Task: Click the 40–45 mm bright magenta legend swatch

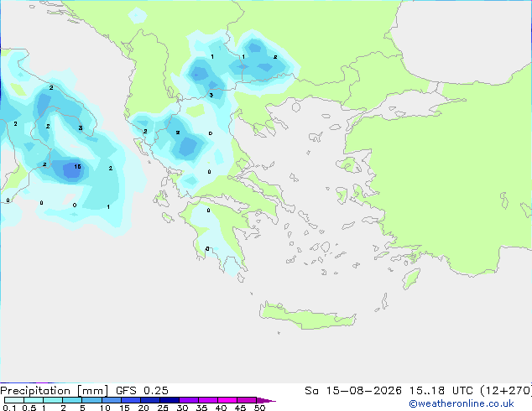Action: tap(227, 400)
